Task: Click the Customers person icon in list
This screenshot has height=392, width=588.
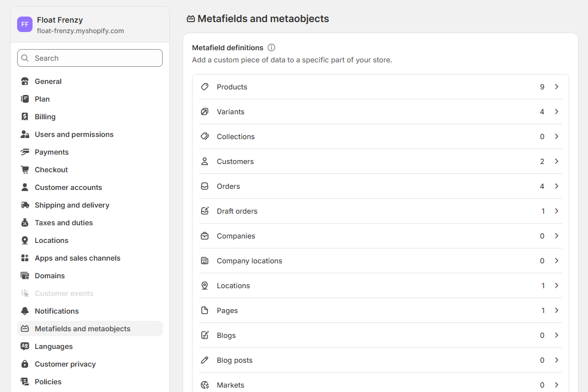Action: tap(205, 161)
